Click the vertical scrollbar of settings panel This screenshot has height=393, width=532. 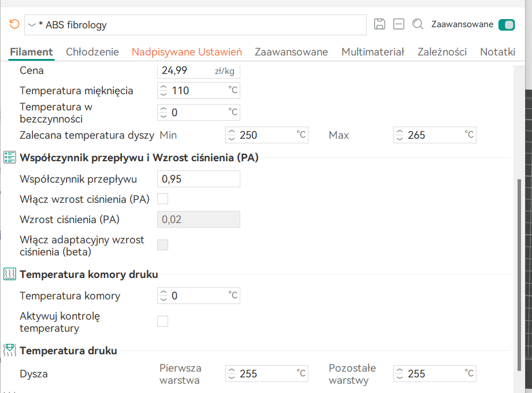[519, 275]
